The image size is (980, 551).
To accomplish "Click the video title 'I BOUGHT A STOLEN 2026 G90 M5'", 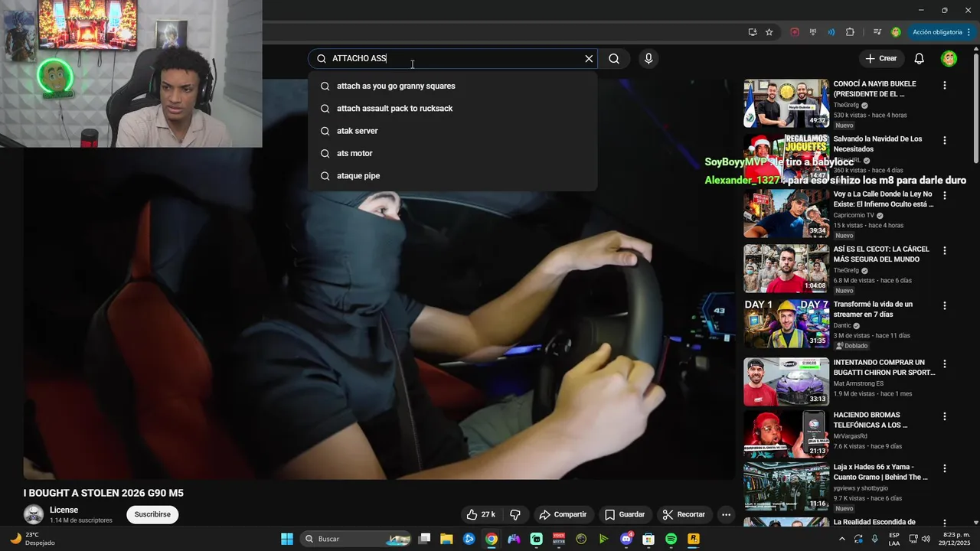I will coord(103,493).
